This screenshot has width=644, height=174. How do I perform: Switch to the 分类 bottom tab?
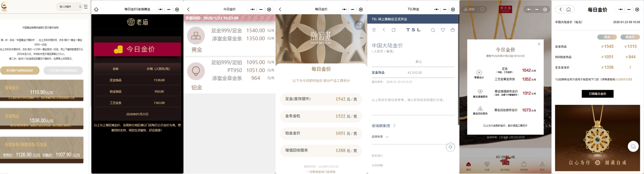point(487,166)
